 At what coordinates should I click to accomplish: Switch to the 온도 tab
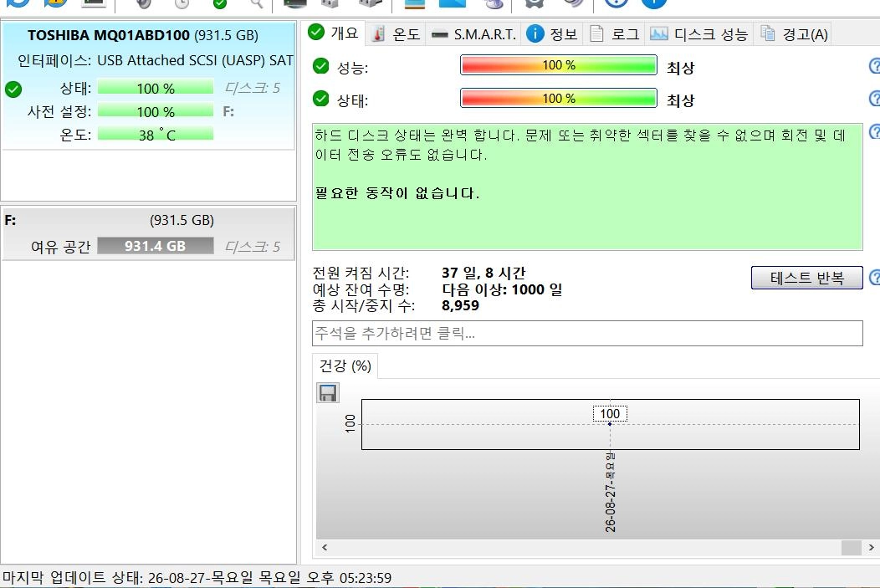[397, 34]
